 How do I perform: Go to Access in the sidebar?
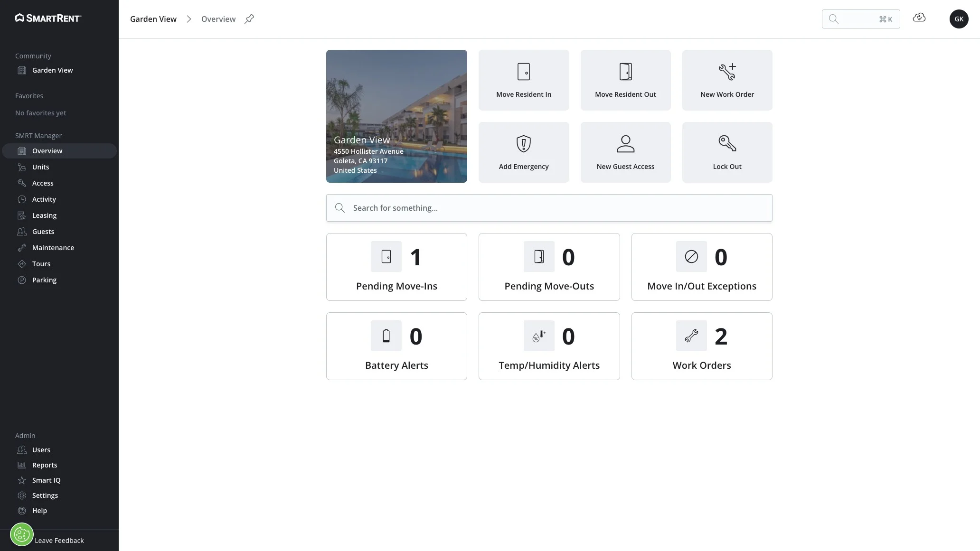click(59, 183)
